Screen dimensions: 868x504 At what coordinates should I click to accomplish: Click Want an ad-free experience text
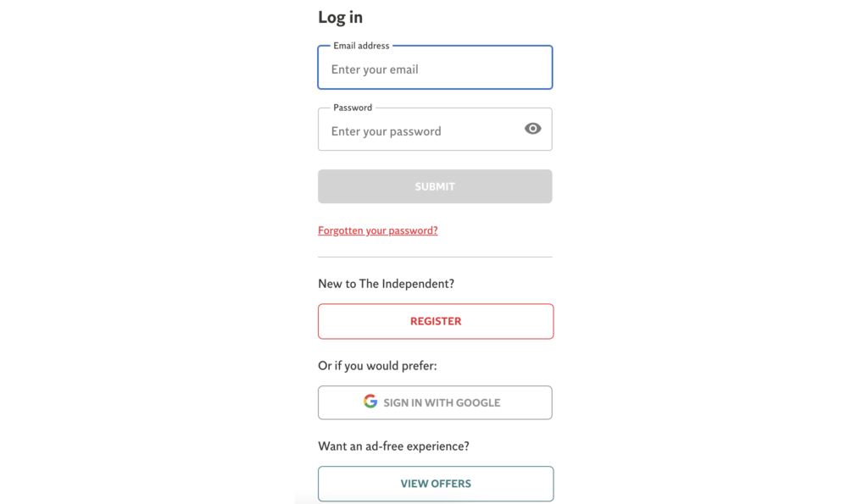(393, 446)
